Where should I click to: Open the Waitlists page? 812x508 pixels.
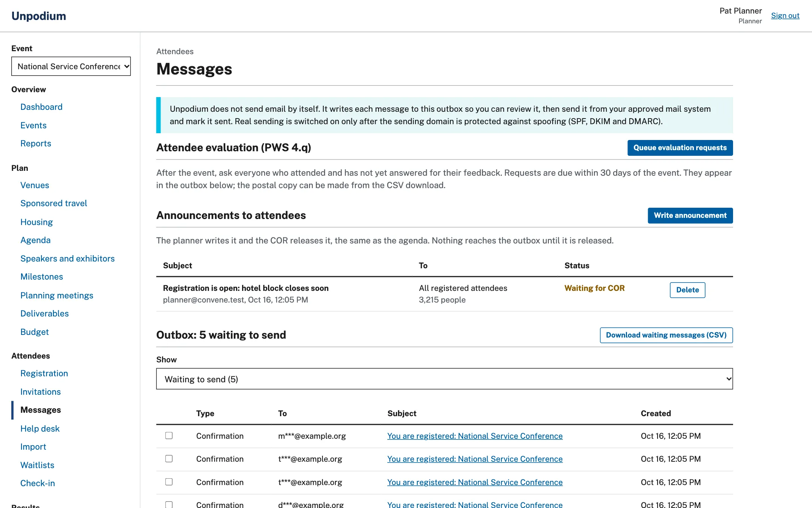pos(37,465)
